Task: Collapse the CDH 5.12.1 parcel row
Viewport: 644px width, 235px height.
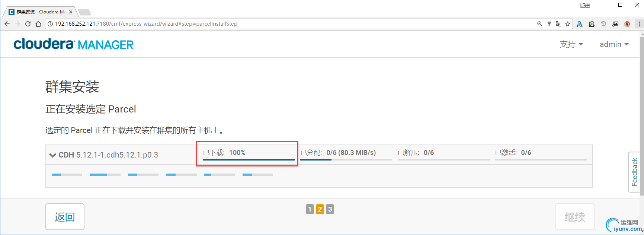Action: pyautogui.click(x=53, y=155)
